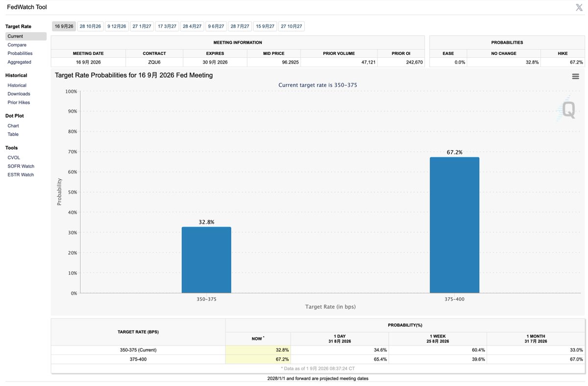
Task: Open Compare in the sidebar
Action: 17,45
